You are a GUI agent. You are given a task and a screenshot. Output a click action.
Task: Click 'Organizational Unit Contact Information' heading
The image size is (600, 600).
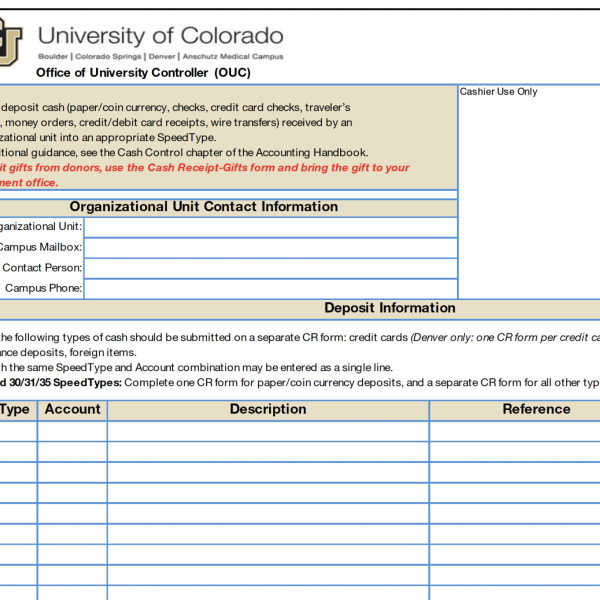(x=204, y=207)
